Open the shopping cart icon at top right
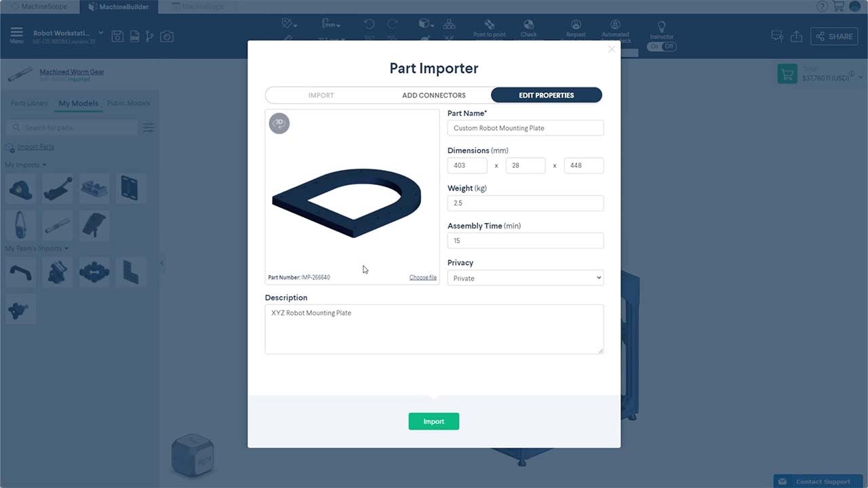Image resolution: width=868 pixels, height=488 pixels. pos(838,7)
